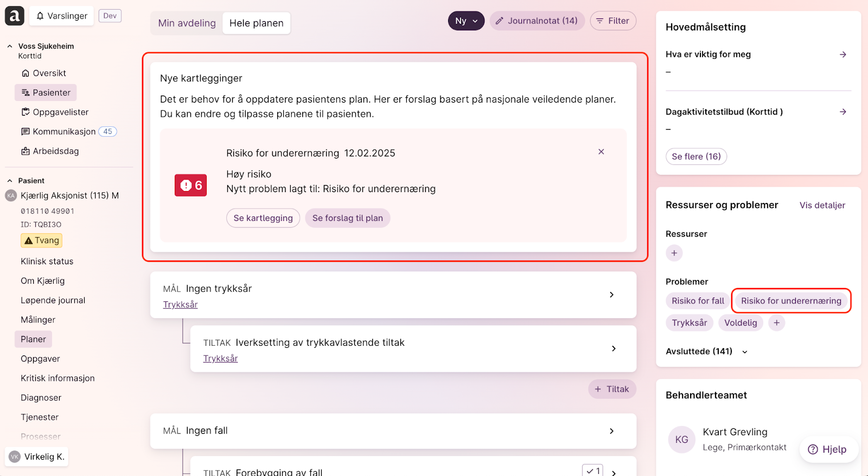Open Hva er viktig for meg arrow
Image resolution: width=868 pixels, height=476 pixels.
[843, 54]
